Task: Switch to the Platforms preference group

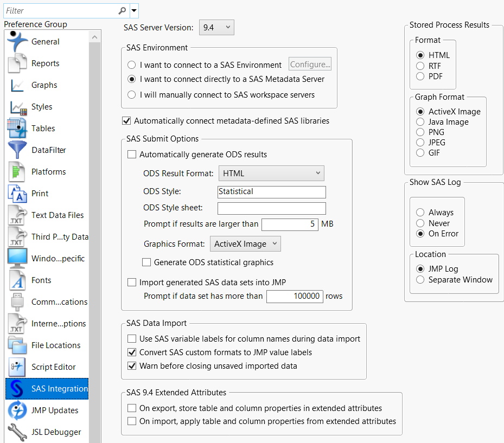Action: click(48, 172)
